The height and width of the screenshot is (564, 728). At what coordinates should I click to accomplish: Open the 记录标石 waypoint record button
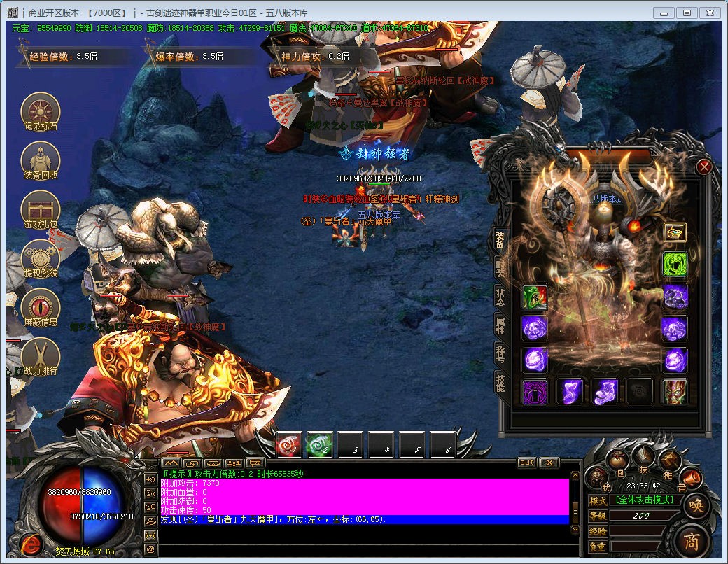41,113
